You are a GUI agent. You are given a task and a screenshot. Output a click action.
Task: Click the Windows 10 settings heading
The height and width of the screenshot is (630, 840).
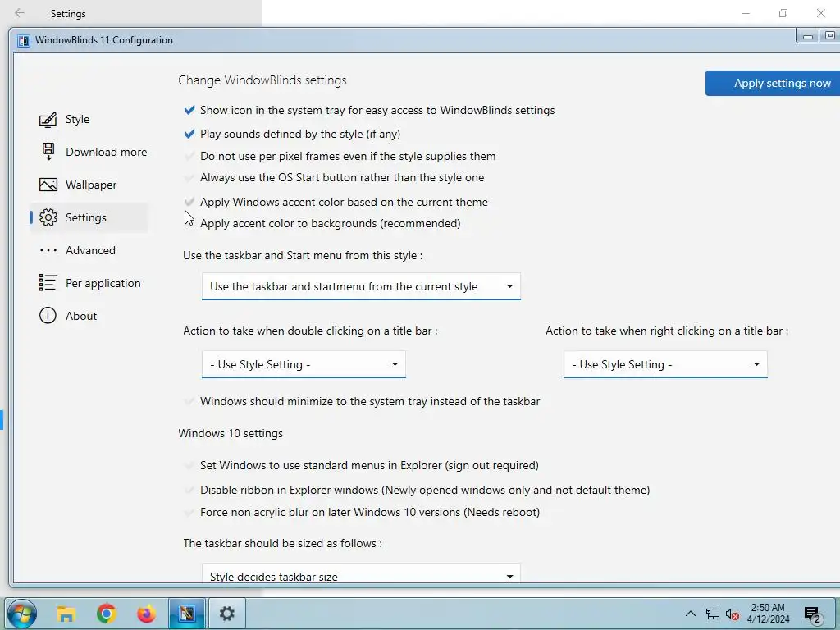pos(231,433)
